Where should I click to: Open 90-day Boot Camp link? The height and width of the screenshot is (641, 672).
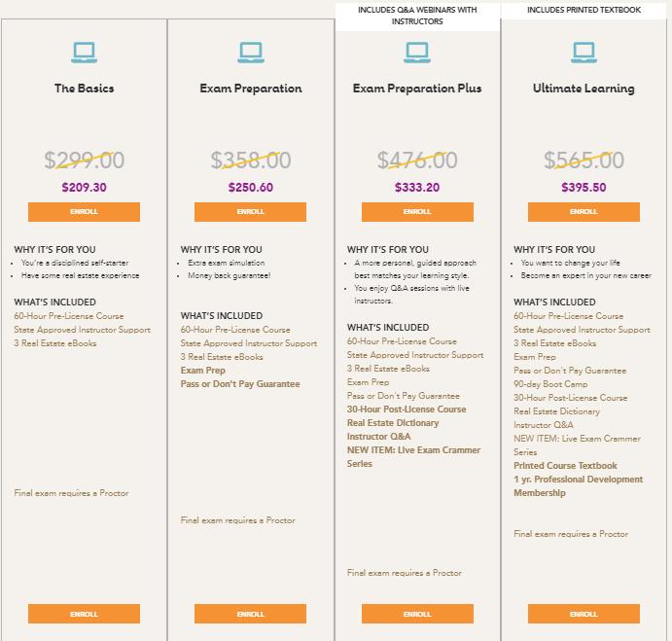point(550,384)
